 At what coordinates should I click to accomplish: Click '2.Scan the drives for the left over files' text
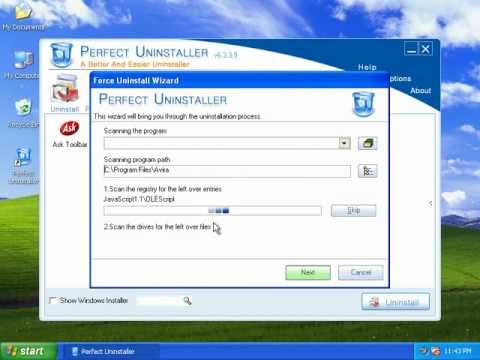[157, 227]
